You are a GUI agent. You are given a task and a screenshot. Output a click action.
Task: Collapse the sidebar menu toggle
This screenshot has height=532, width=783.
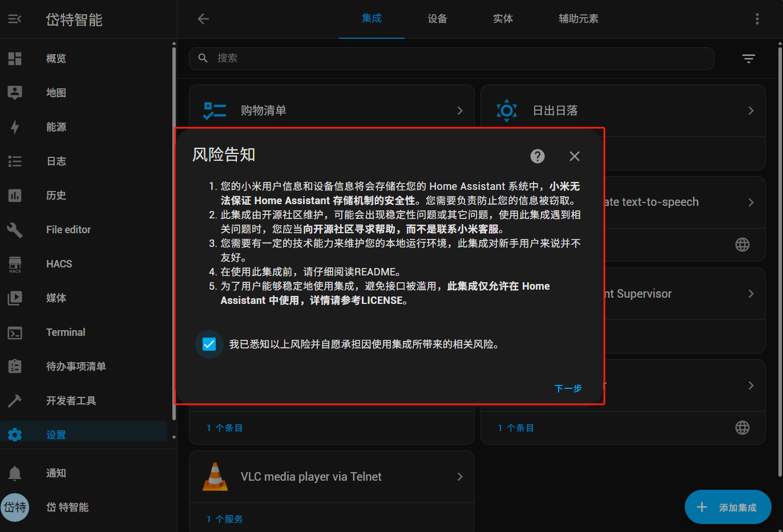pos(15,19)
